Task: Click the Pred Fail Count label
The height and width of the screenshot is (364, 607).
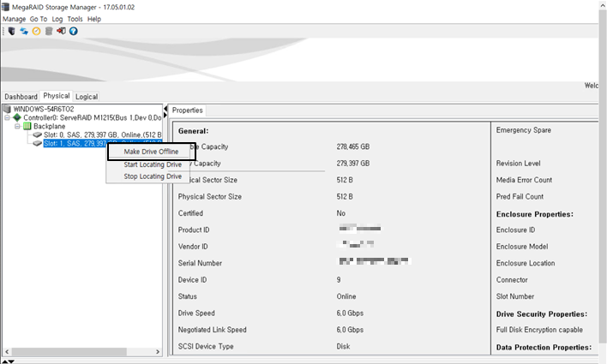Action: 520,196
